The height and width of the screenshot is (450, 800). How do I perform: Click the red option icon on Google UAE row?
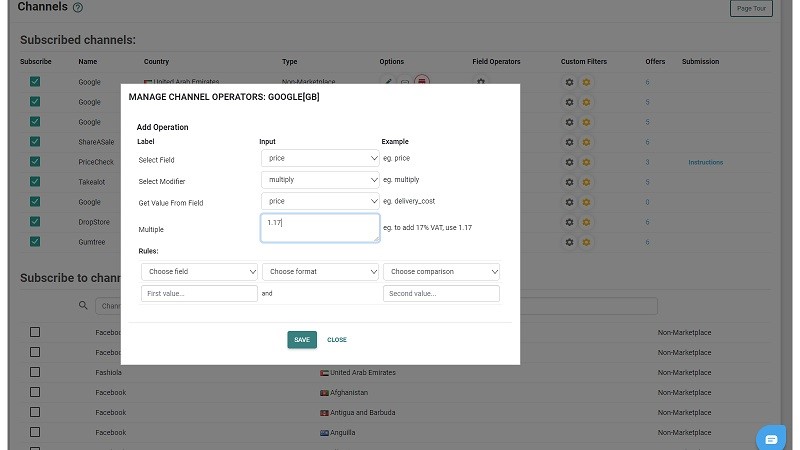421,81
